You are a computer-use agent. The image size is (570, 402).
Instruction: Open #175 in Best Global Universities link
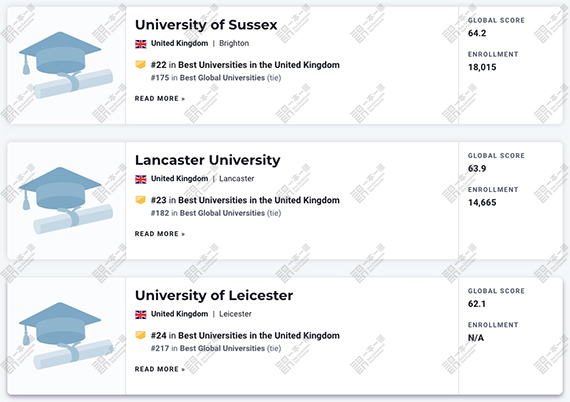(208, 78)
